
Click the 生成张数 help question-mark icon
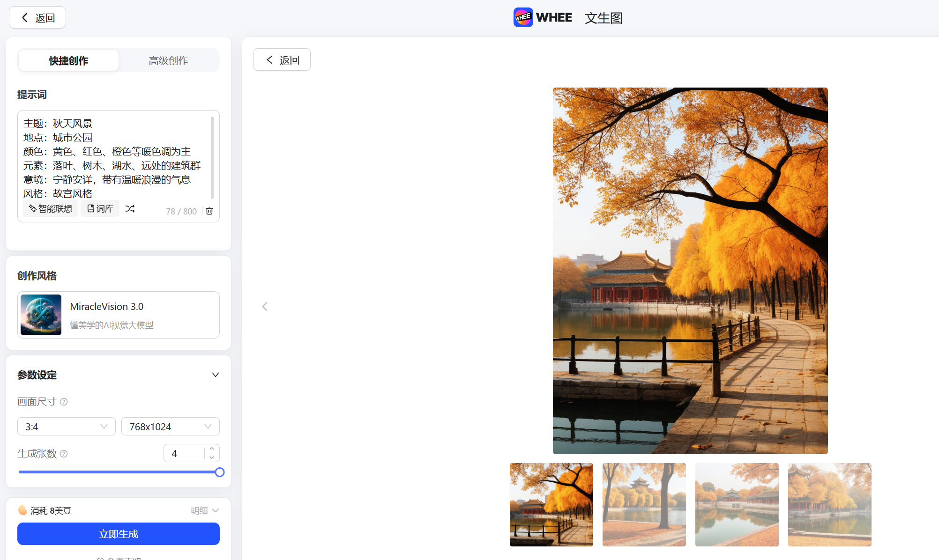coord(64,454)
